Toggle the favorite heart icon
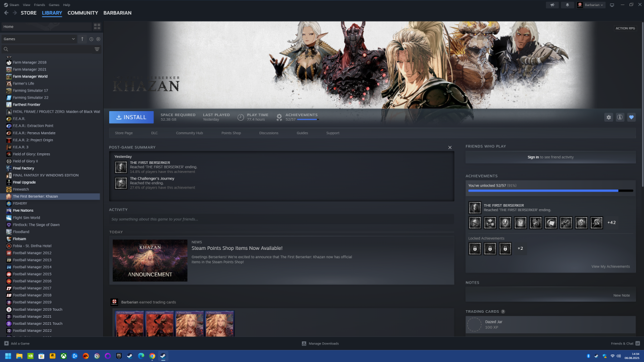644x362 pixels. 631,117
